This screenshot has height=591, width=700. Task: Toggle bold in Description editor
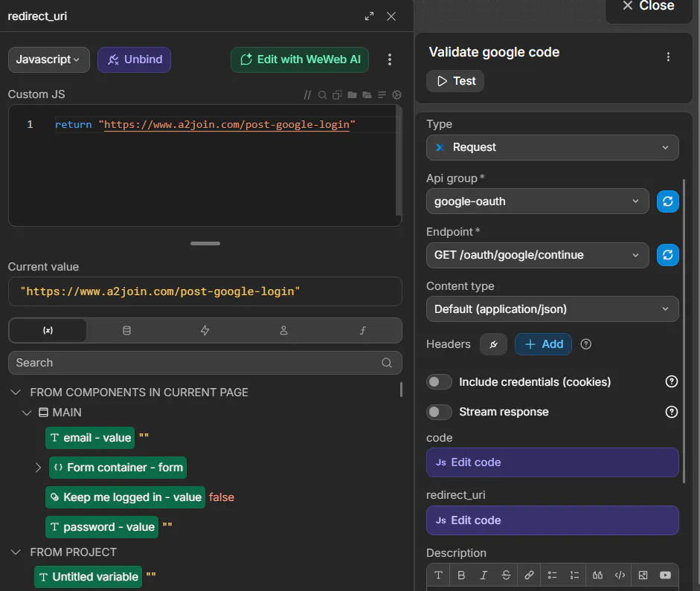(461, 575)
